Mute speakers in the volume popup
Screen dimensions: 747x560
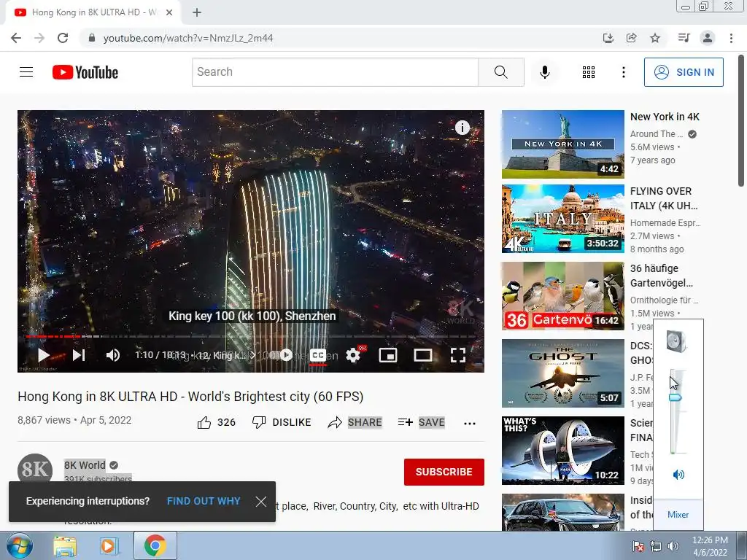pos(678,474)
